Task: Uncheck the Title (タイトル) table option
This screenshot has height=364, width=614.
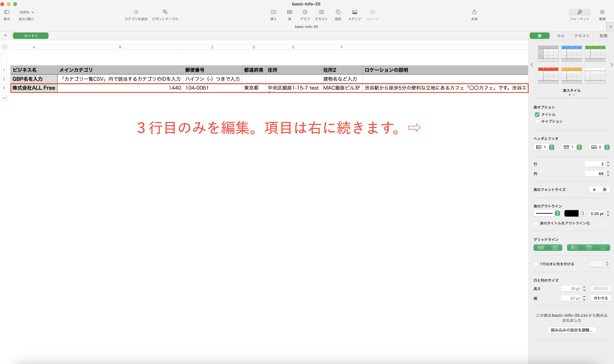Action: [x=537, y=115]
